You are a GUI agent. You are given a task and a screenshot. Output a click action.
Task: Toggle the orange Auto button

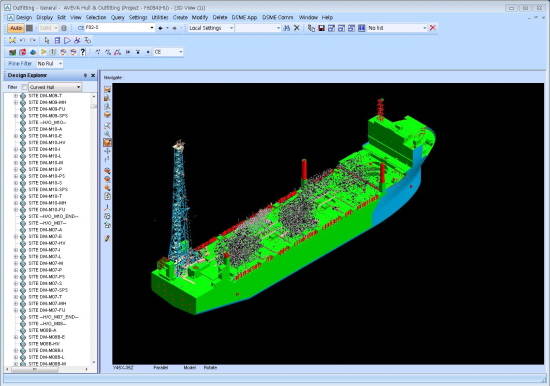point(16,28)
